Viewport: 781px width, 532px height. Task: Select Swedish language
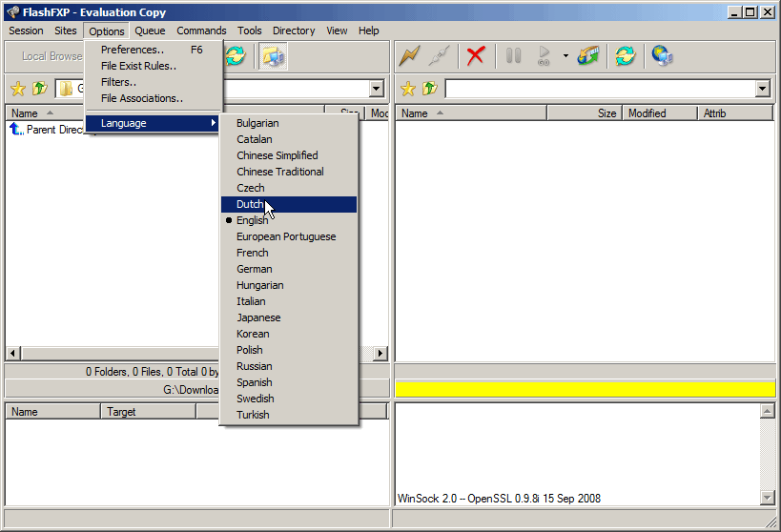click(289, 399)
